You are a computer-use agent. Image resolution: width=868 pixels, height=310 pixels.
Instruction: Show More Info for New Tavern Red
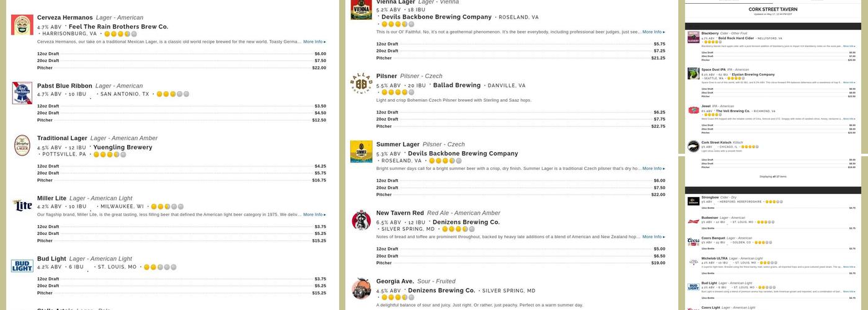[653, 237]
